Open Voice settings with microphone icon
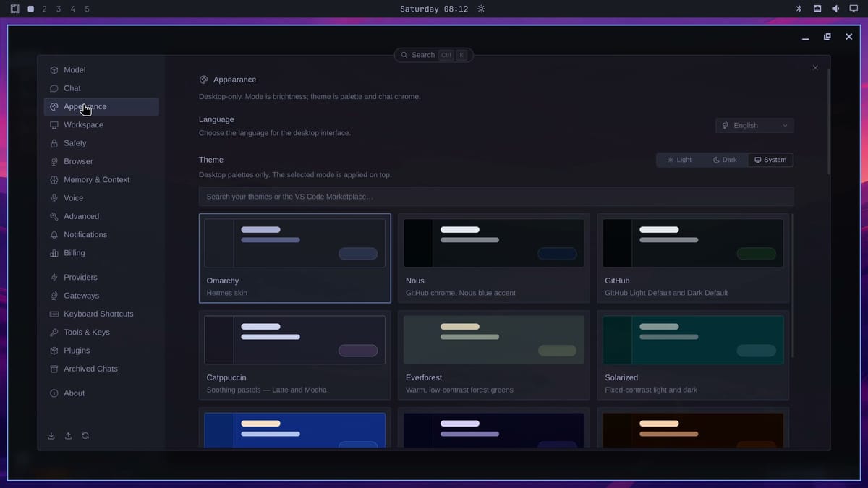 click(101, 198)
